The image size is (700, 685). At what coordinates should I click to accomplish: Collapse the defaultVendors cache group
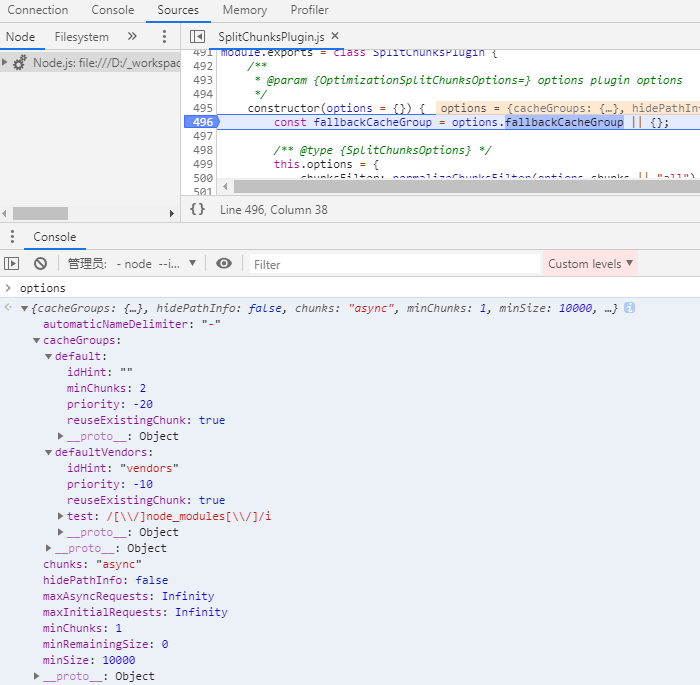click(x=48, y=452)
